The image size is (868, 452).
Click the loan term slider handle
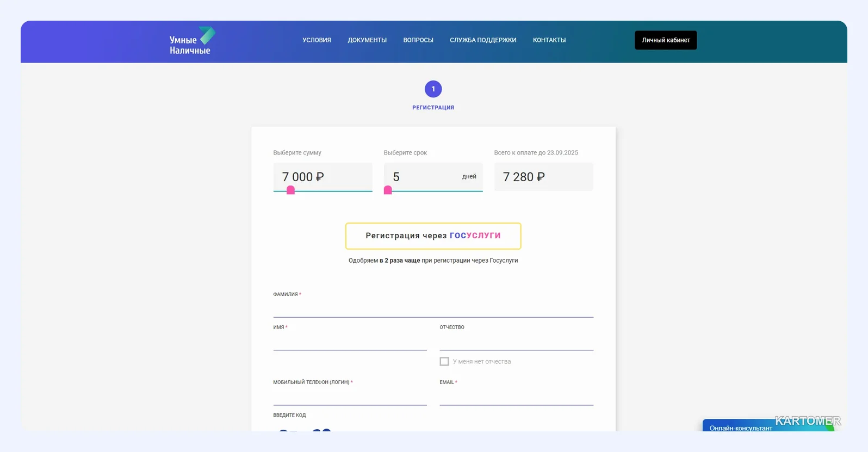(x=388, y=190)
